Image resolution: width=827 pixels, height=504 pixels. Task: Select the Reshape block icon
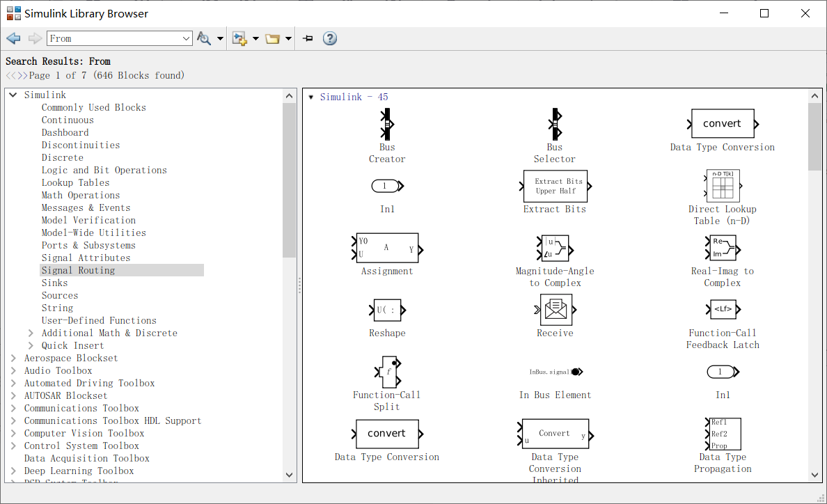coord(387,310)
